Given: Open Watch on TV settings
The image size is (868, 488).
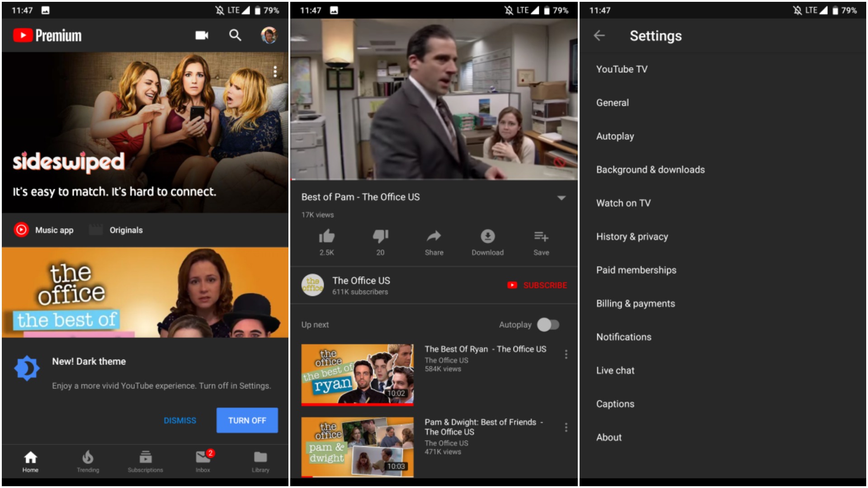Looking at the screenshot, I should point(723,203).
